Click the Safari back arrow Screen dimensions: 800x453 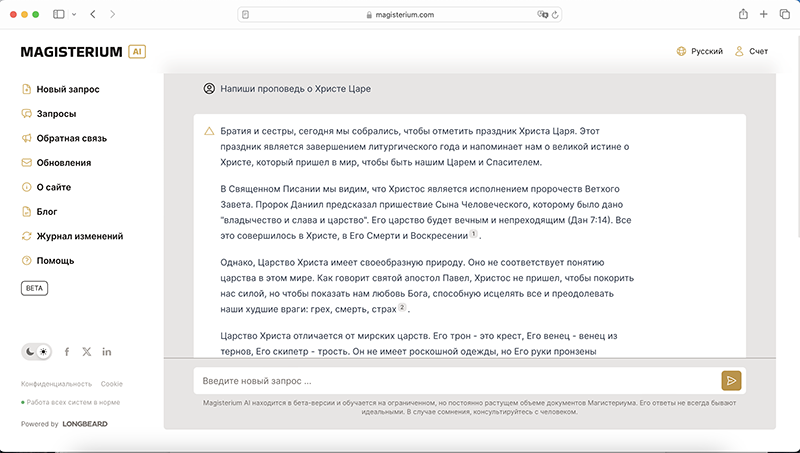pyautogui.click(x=93, y=14)
